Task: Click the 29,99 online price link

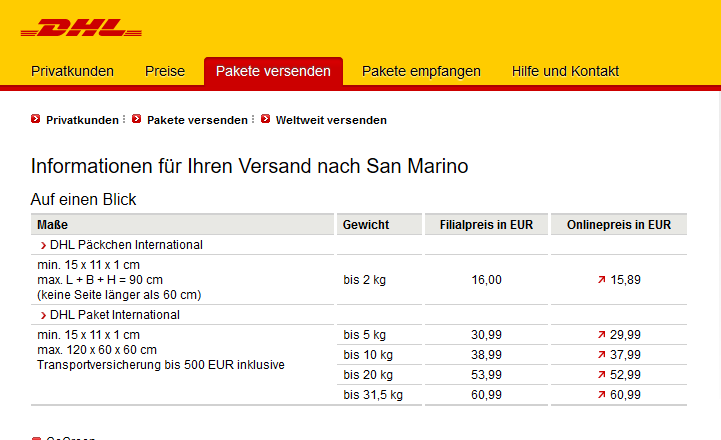Action: pyautogui.click(x=625, y=335)
